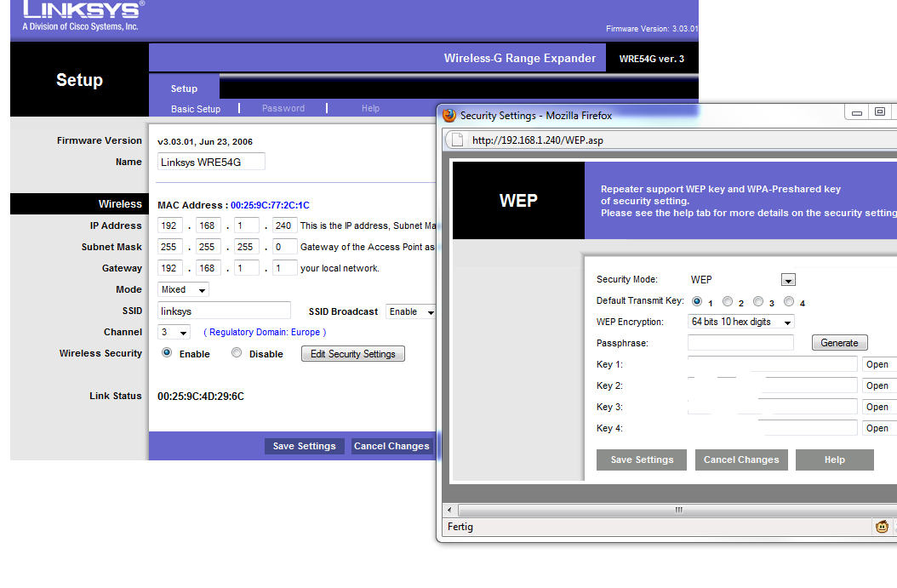The height and width of the screenshot is (588, 897).
Task: Open Key 2 authentication Open dropdown
Action: tap(879, 385)
